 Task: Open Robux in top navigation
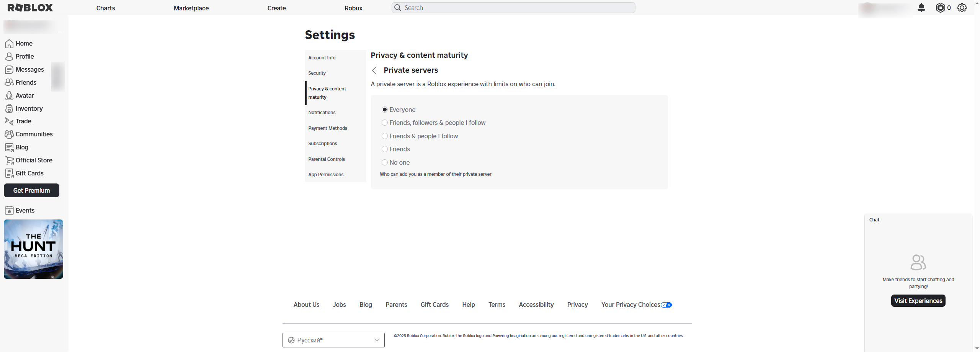point(353,8)
